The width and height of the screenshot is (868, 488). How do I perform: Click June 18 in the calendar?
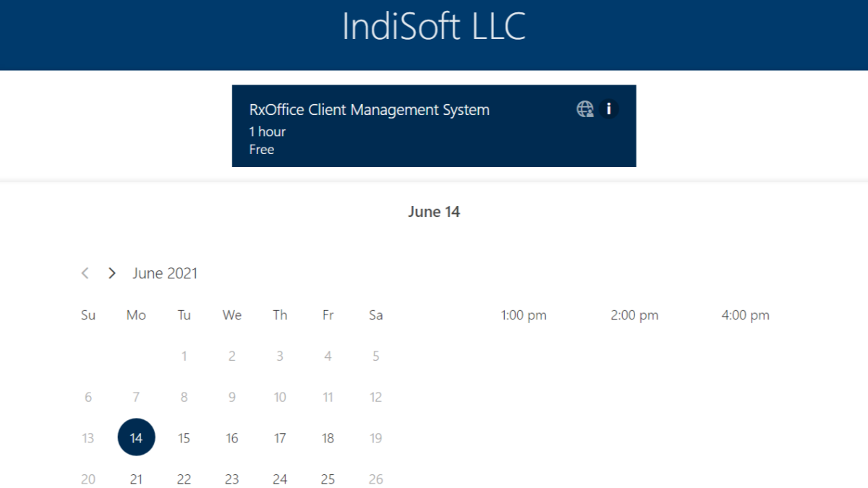(328, 438)
